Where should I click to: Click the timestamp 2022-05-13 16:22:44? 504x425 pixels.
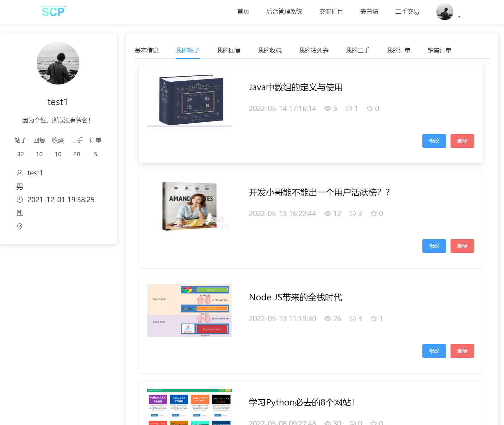tap(282, 214)
